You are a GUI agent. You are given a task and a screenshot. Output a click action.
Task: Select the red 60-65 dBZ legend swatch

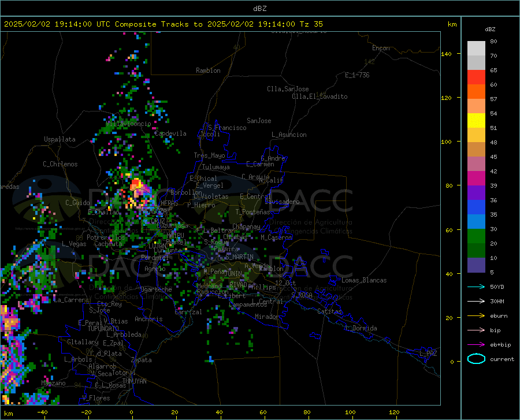pos(476,77)
